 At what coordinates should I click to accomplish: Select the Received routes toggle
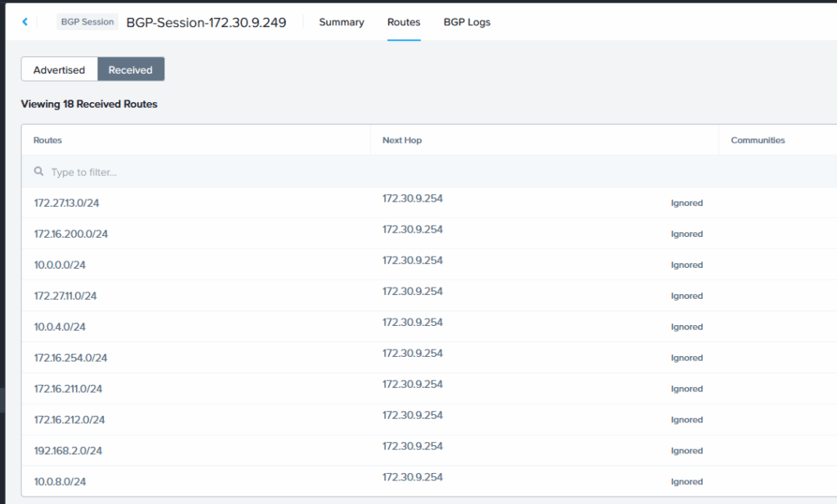tap(131, 70)
